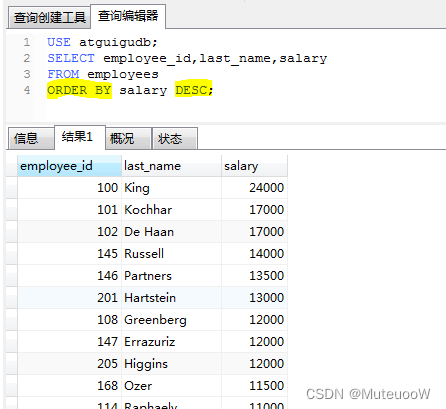446x409 pixels.
Task: Click employee_id cell 147
Action: (x=69, y=342)
